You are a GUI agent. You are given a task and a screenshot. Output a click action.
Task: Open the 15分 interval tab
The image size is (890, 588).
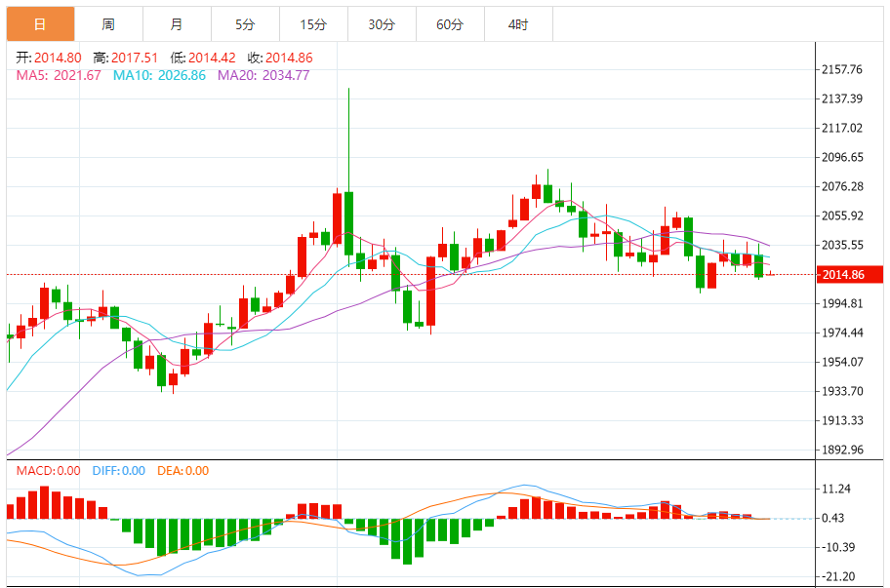tap(313, 24)
